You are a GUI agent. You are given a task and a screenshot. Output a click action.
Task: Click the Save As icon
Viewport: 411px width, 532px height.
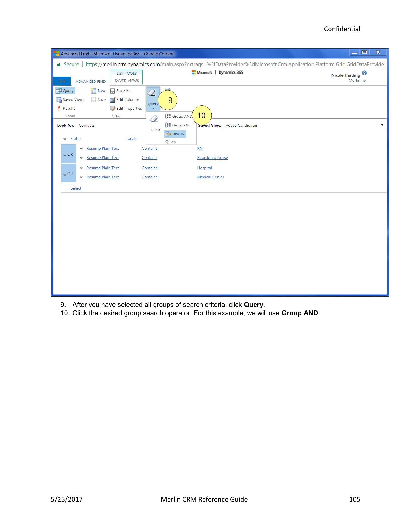pos(121,91)
